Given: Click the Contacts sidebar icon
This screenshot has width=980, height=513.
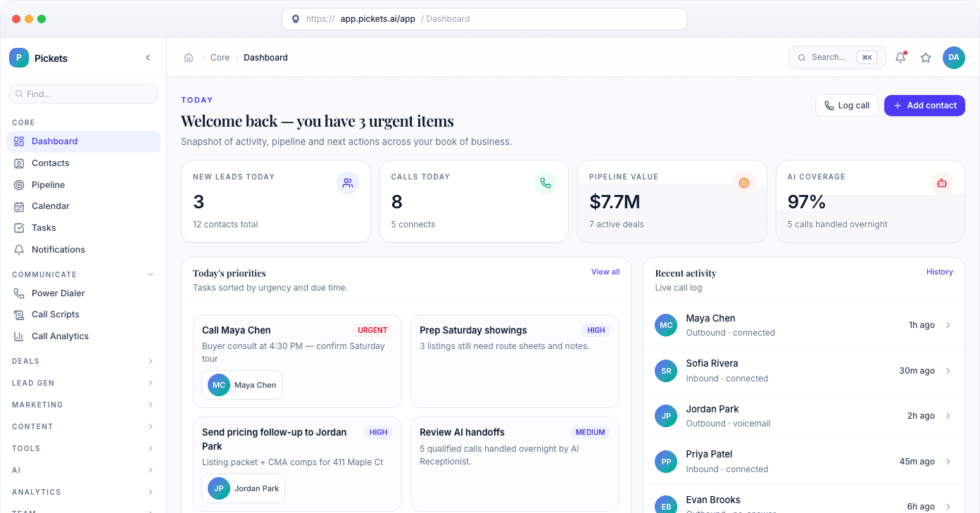Looking at the screenshot, I should click(19, 163).
